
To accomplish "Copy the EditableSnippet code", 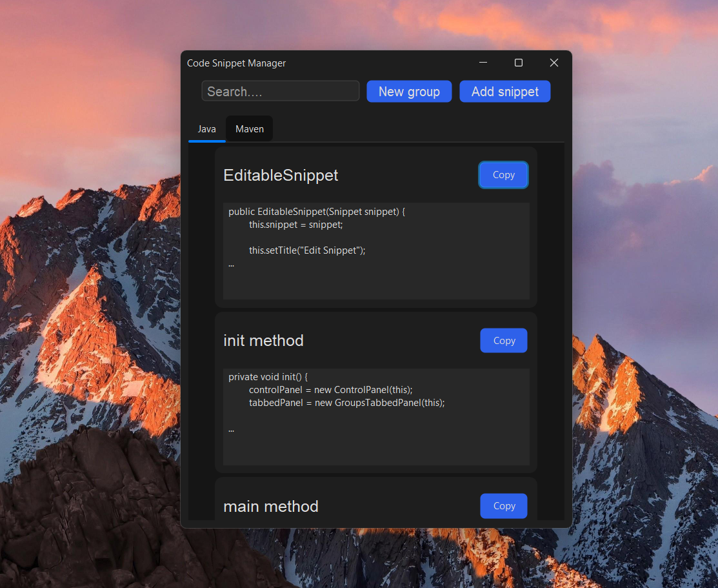I will point(503,175).
